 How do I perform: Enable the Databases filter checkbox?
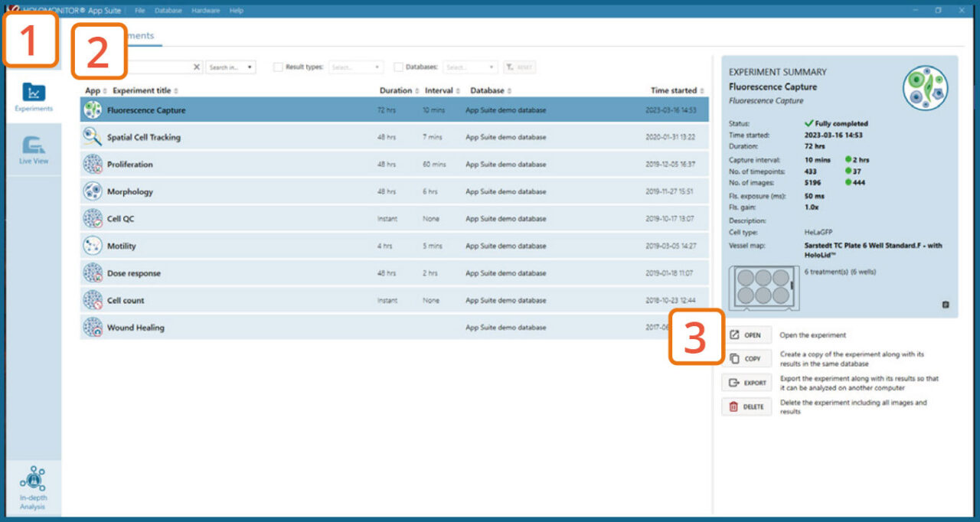(399, 67)
